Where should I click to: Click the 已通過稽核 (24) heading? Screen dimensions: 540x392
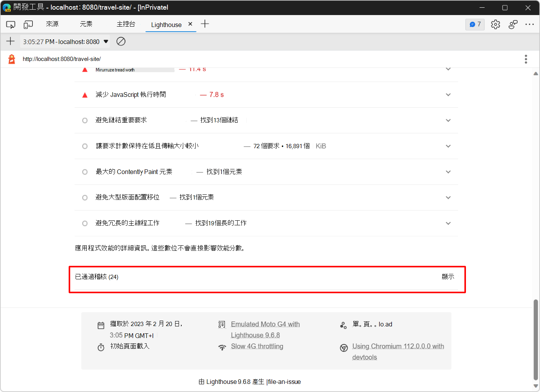pos(97,277)
